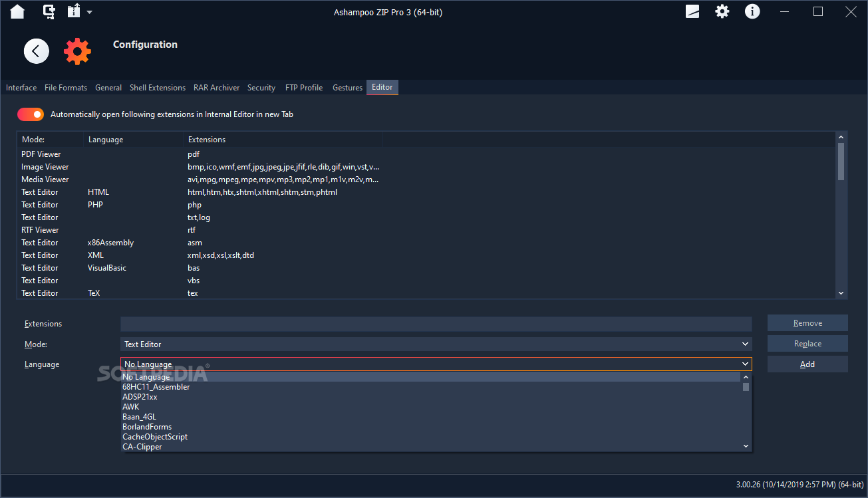Select the Image Viewer row
This screenshot has width=868, height=498.
[x=426, y=167]
